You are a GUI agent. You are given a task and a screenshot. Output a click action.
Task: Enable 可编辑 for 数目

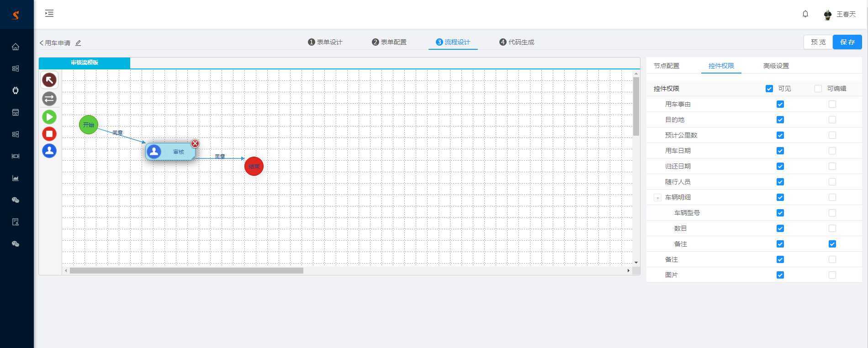pos(832,228)
